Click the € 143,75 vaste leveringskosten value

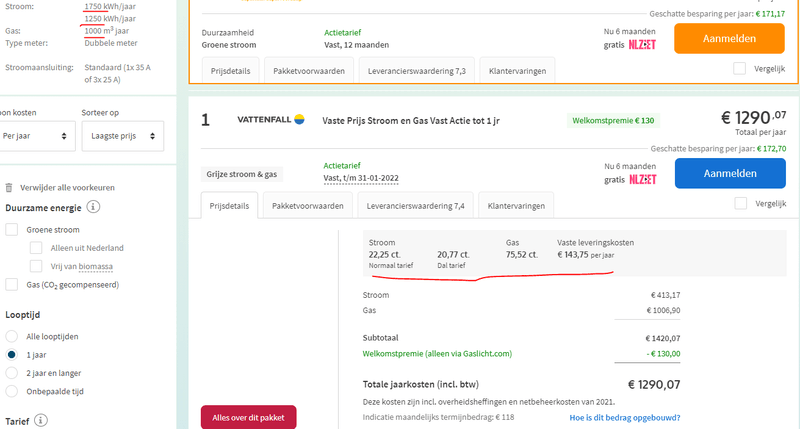coord(586,255)
